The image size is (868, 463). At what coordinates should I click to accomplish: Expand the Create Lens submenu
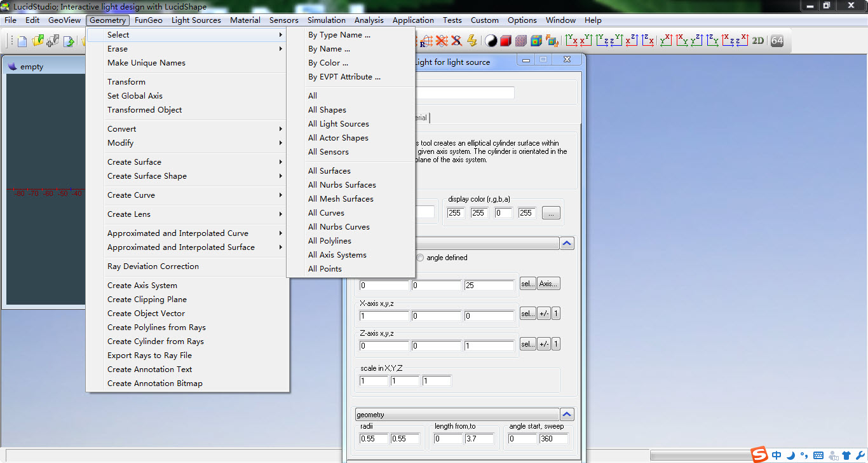tap(281, 214)
